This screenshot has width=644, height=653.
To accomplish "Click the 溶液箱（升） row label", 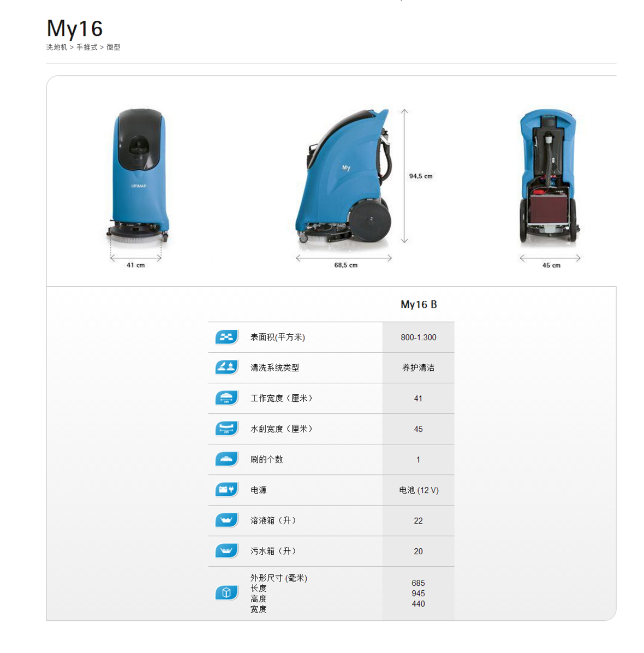I will coord(273,520).
